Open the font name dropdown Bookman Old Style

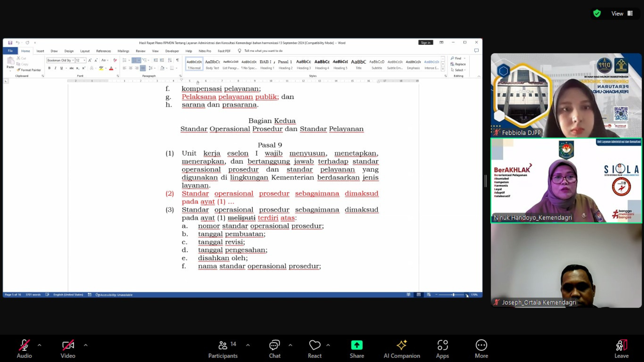[x=73, y=60]
